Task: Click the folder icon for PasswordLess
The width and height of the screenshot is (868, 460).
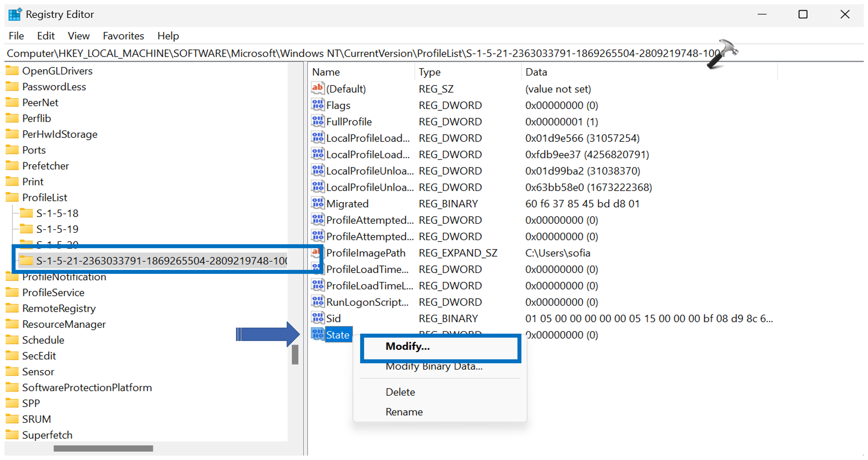Action: [13, 87]
